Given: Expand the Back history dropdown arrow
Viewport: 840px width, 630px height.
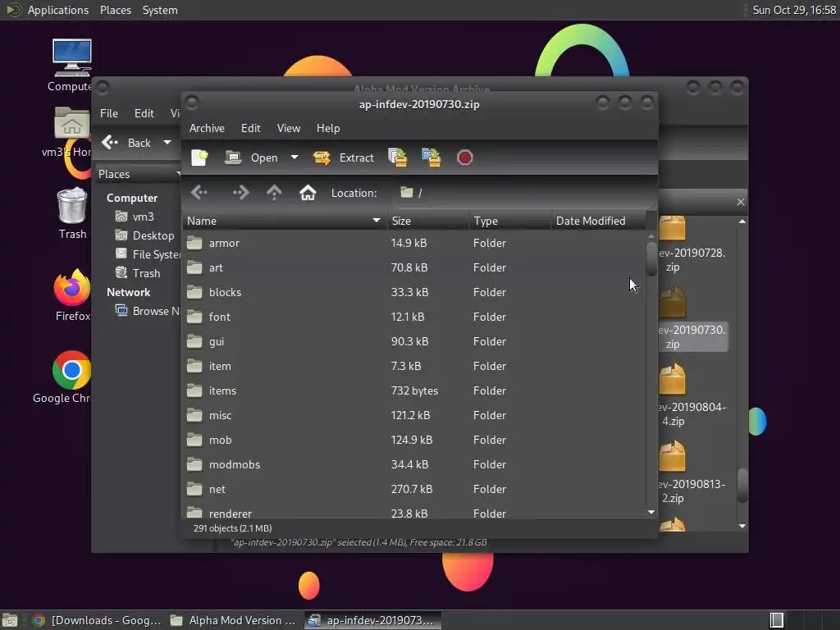Looking at the screenshot, I should [x=167, y=143].
